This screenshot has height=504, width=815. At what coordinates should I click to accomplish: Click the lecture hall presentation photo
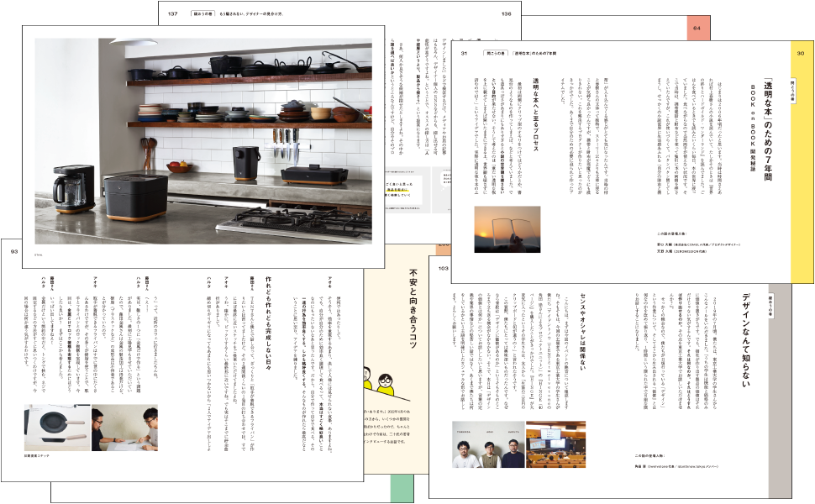[x=555, y=444]
